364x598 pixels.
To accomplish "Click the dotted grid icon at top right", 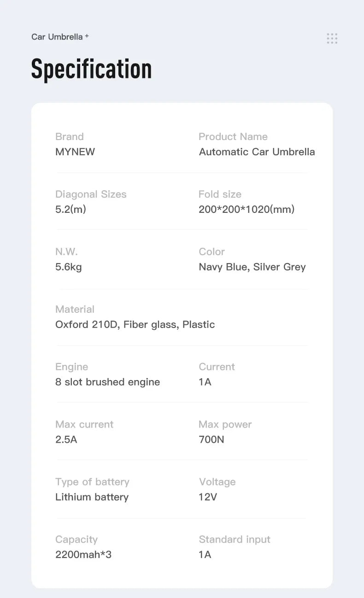I will pos(332,38).
